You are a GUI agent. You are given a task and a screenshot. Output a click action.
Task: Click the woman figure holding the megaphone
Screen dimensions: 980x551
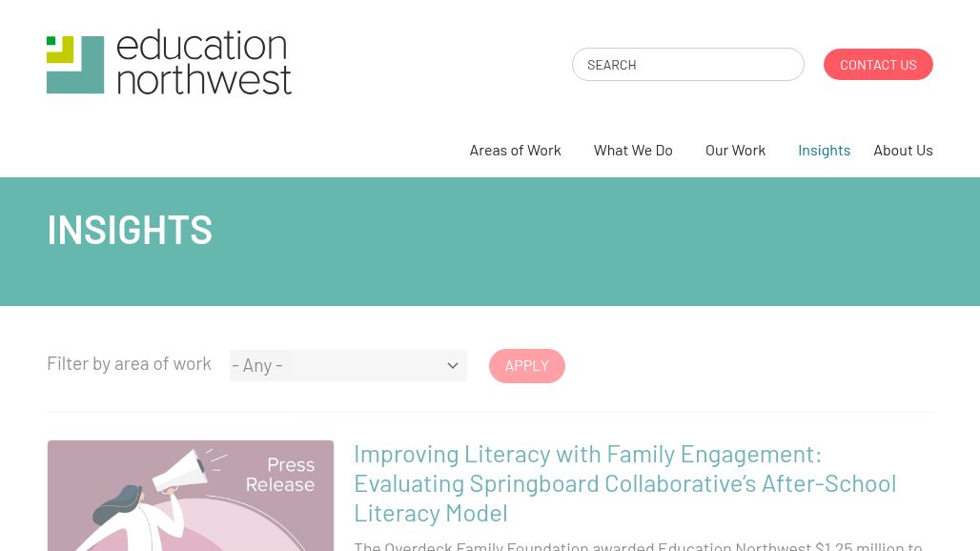[137, 519]
